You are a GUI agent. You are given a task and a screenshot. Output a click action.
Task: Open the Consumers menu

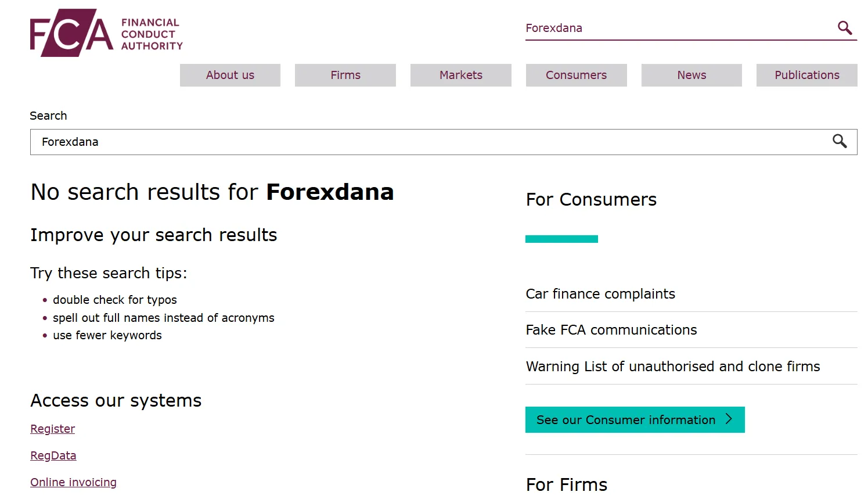click(x=577, y=75)
